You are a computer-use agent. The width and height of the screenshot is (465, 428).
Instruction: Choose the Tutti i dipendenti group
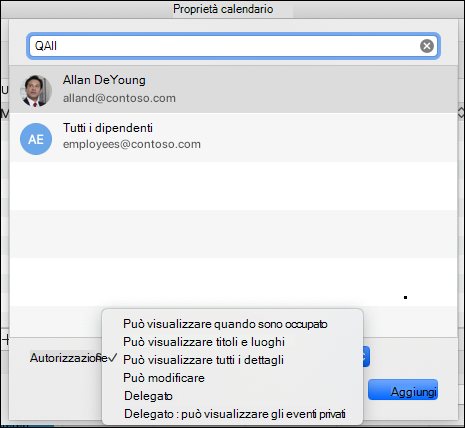click(108, 128)
